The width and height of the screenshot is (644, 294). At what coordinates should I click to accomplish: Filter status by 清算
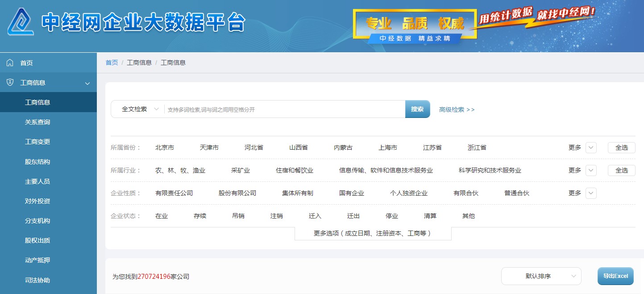click(430, 216)
